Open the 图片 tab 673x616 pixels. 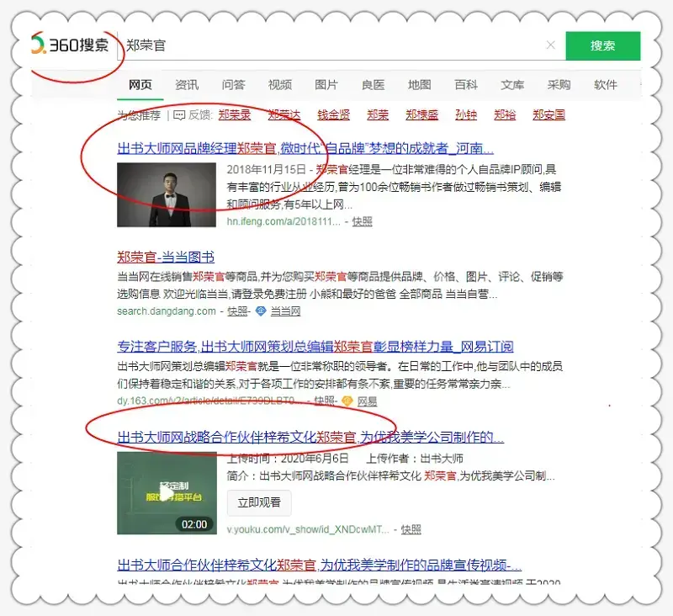tap(326, 85)
